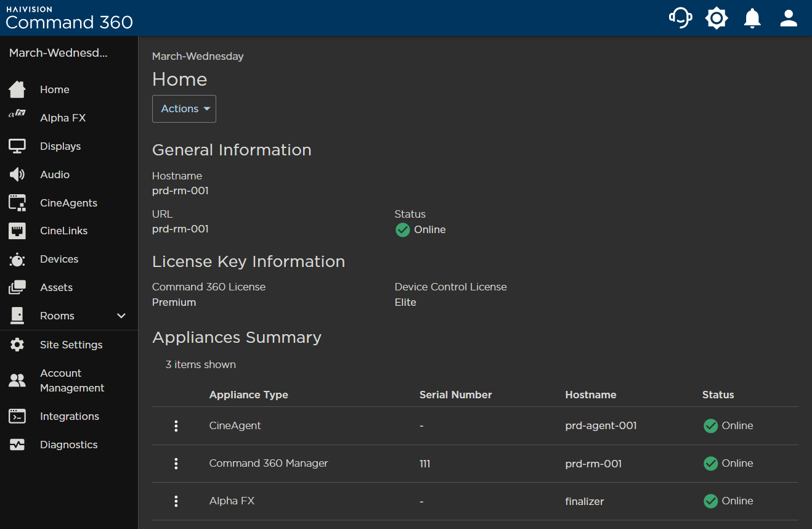Screen dimensions: 812x529
Task: Click hostname prd-agent-001
Action: click(601, 425)
